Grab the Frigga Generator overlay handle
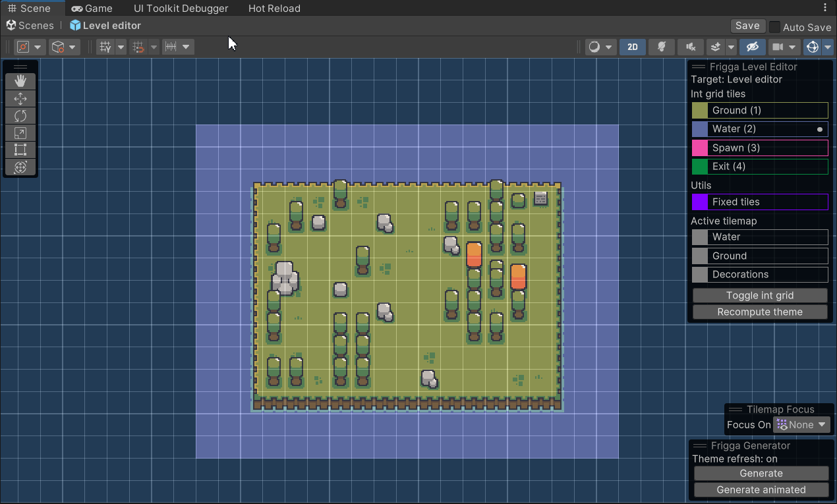The image size is (837, 504). point(699,445)
